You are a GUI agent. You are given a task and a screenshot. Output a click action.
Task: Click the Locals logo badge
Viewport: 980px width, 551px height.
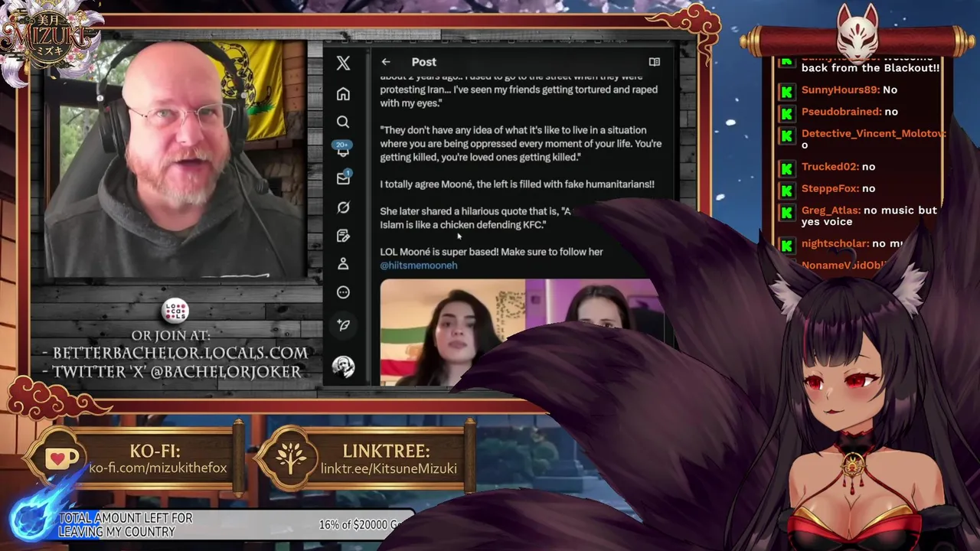(x=175, y=311)
